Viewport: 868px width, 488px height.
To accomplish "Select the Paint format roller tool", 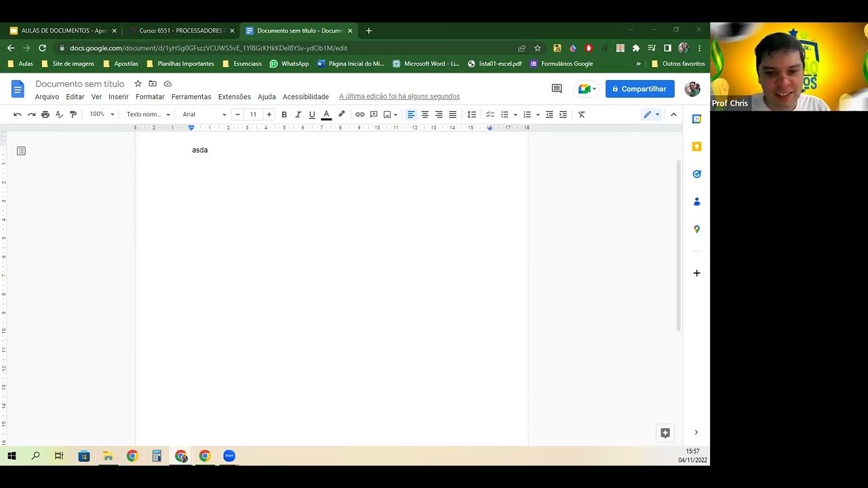I will [73, 115].
